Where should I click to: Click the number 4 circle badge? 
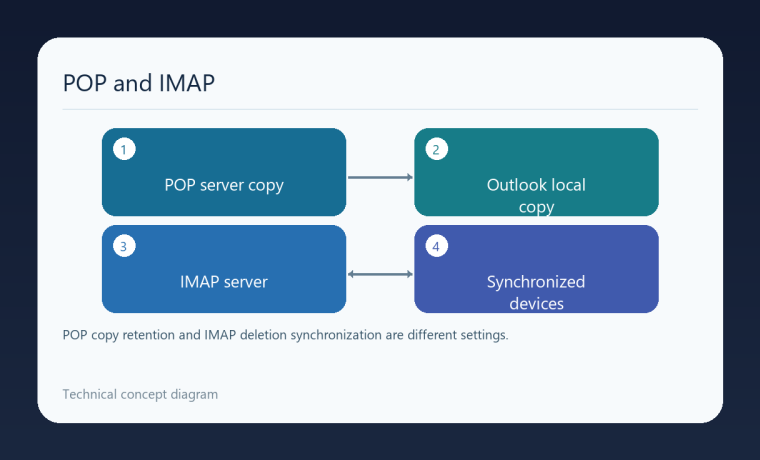(436, 246)
